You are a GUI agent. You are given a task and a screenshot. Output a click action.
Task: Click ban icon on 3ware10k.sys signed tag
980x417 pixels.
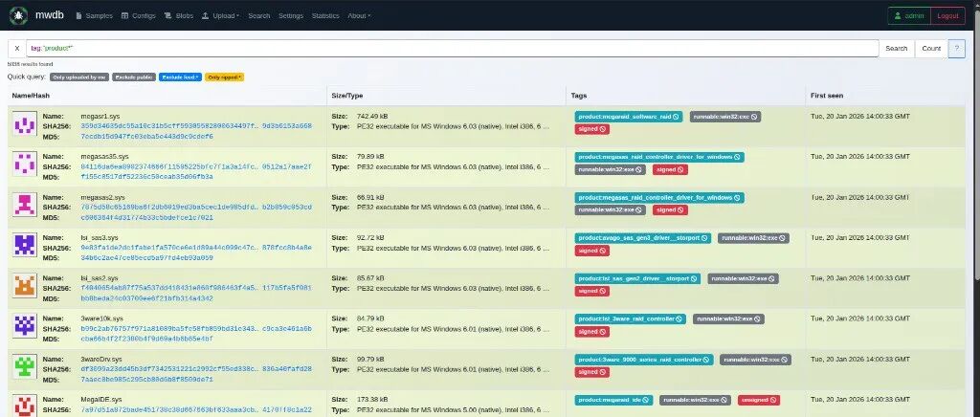[x=603, y=332]
